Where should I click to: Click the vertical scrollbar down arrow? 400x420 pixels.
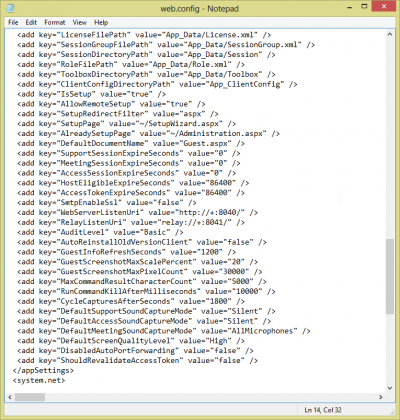pos(390,388)
